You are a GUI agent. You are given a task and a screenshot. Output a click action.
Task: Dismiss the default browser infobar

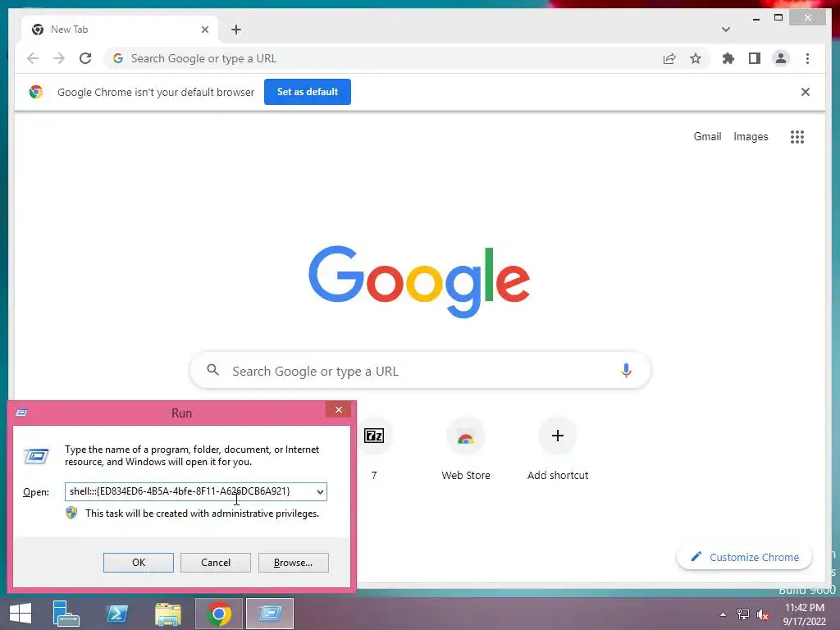[x=806, y=92]
